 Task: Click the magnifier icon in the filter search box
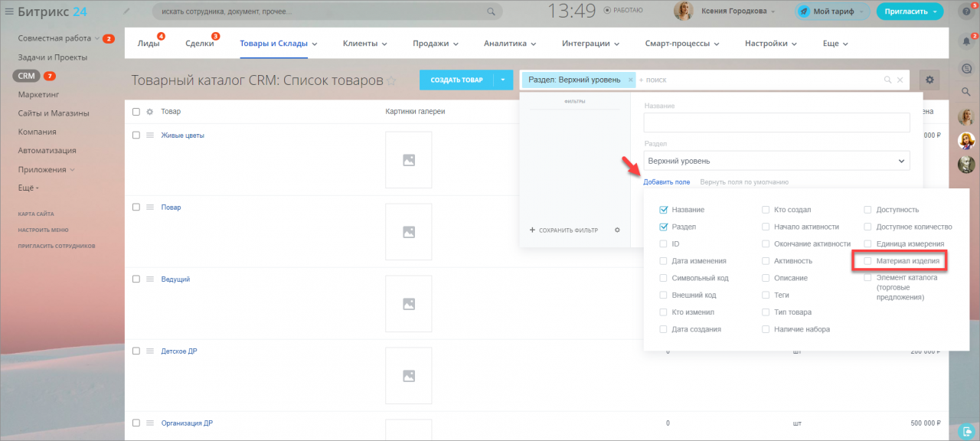[x=888, y=80]
